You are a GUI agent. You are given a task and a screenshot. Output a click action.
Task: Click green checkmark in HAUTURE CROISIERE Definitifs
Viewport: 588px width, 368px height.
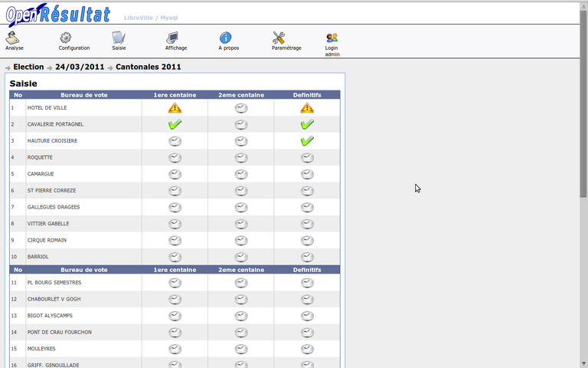307,141
